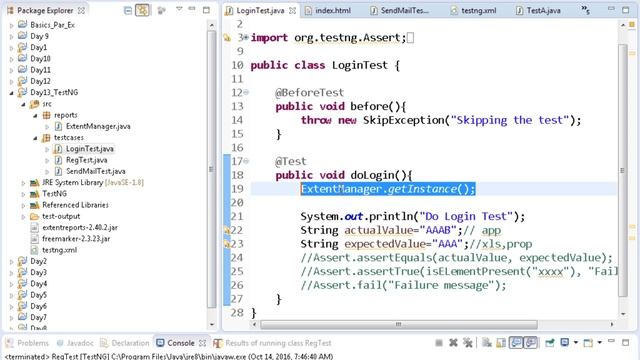Image resolution: width=640 pixels, height=360 pixels.
Task: Select ExtentManager.java in the tree
Action: 98,127
